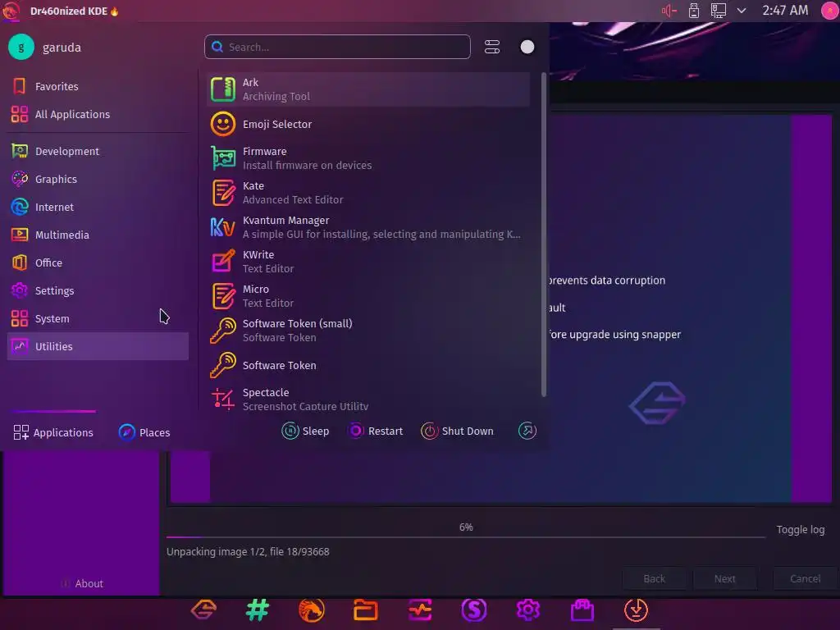Open Settings category
The height and width of the screenshot is (630, 840).
pos(98,290)
